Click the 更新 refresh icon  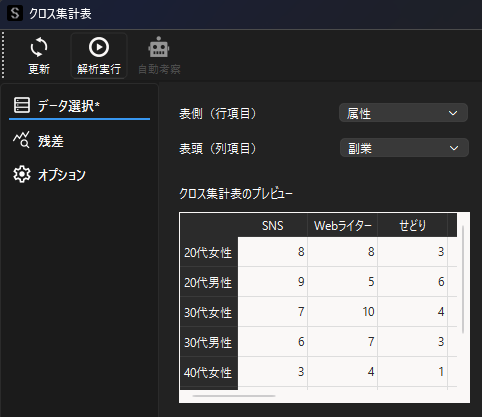tap(39, 47)
